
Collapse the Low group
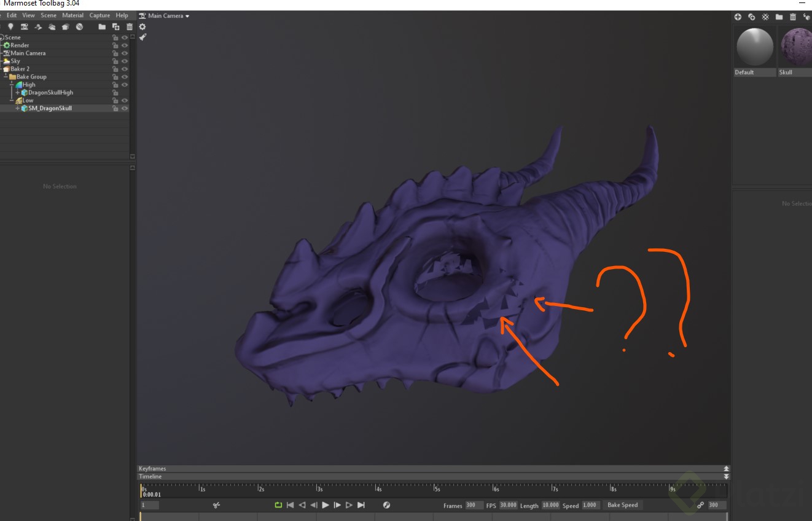coord(12,100)
